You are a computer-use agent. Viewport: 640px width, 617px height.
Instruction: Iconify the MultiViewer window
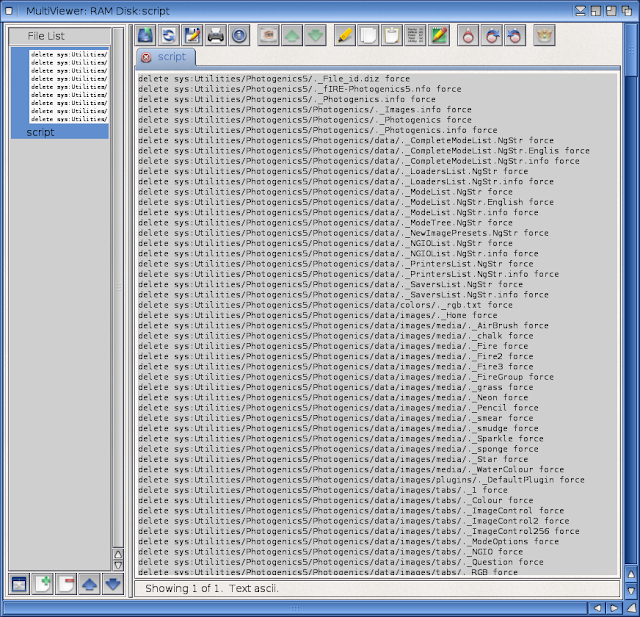pos(580,11)
